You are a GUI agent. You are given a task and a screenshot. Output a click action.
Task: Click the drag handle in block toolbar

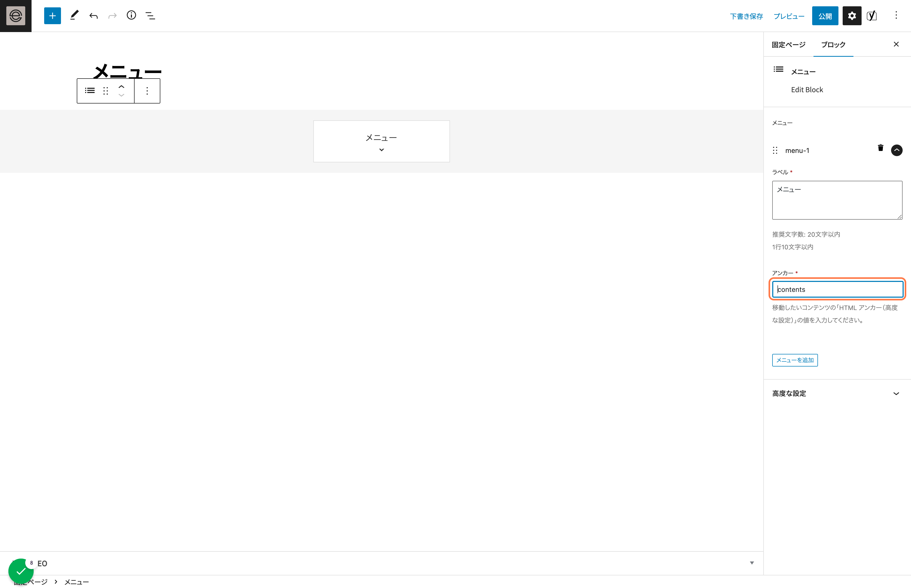coord(106,90)
